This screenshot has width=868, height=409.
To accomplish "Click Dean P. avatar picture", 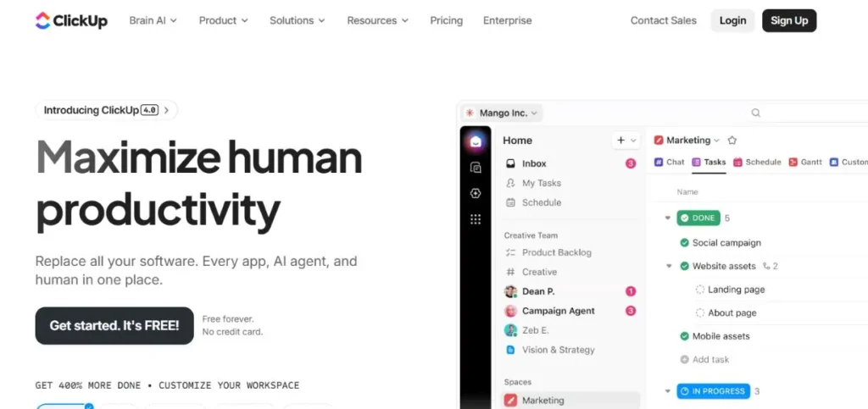I will (x=510, y=291).
